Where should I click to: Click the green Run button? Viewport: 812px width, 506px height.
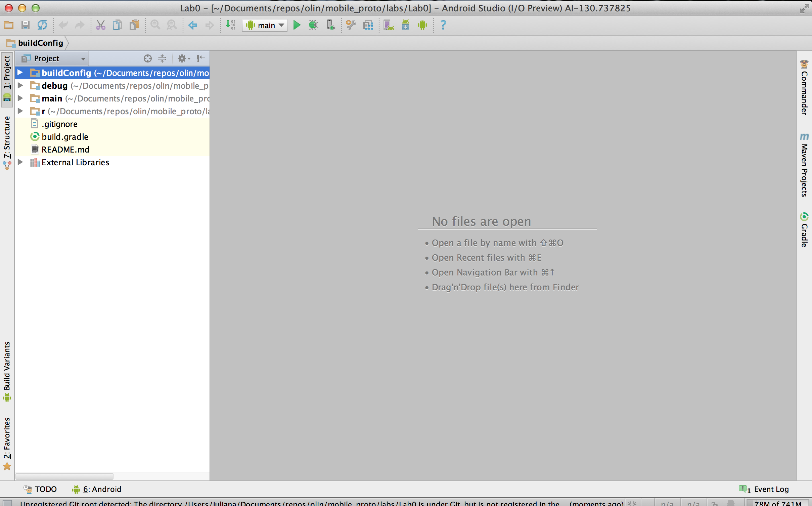297,25
